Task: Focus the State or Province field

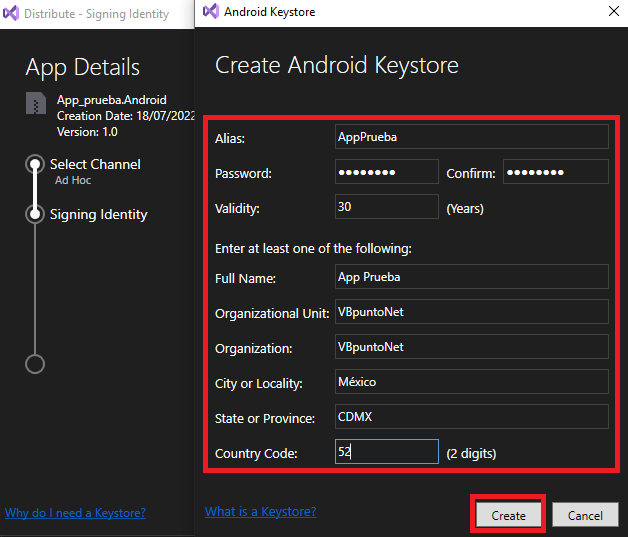Action: click(x=472, y=416)
